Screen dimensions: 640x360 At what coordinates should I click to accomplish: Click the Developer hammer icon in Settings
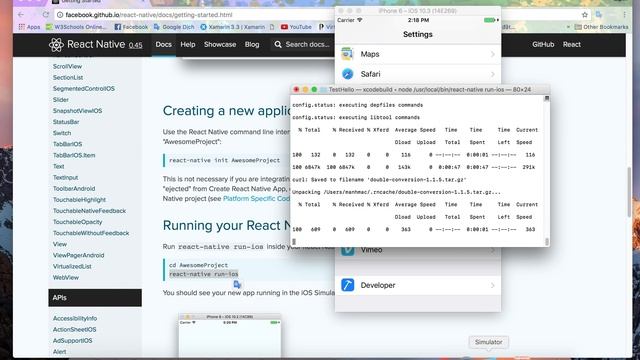coord(347,285)
